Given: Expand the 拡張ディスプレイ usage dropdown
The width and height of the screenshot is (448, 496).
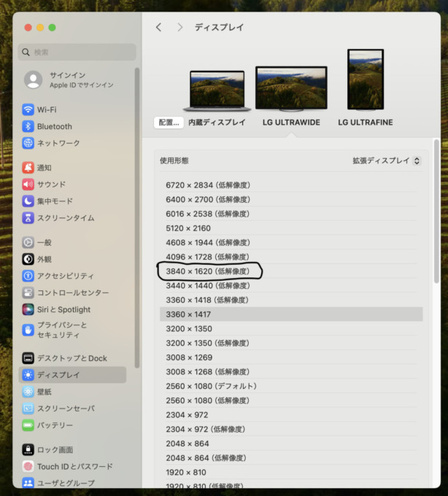Looking at the screenshot, I should pyautogui.click(x=387, y=160).
